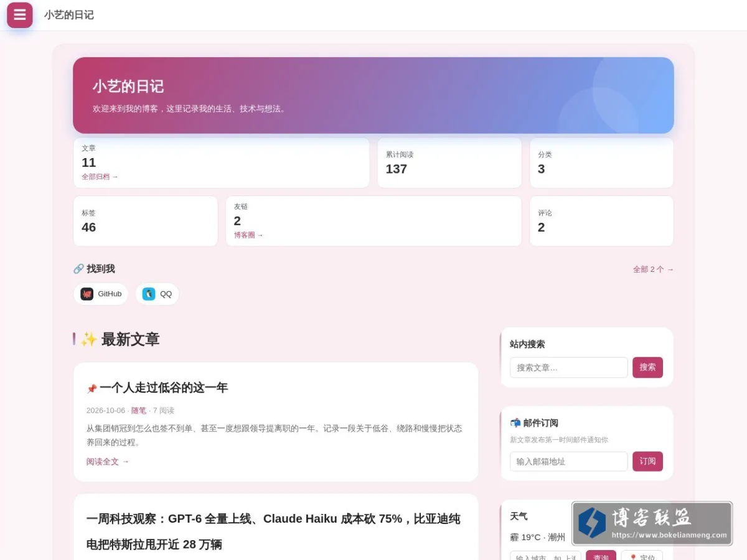Open the GitHub profile chip

pos(101,294)
